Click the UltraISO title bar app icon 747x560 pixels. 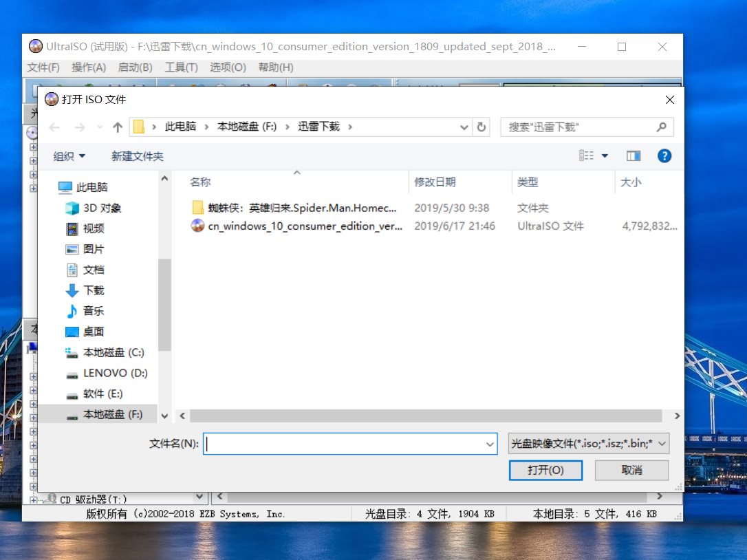[x=36, y=46]
